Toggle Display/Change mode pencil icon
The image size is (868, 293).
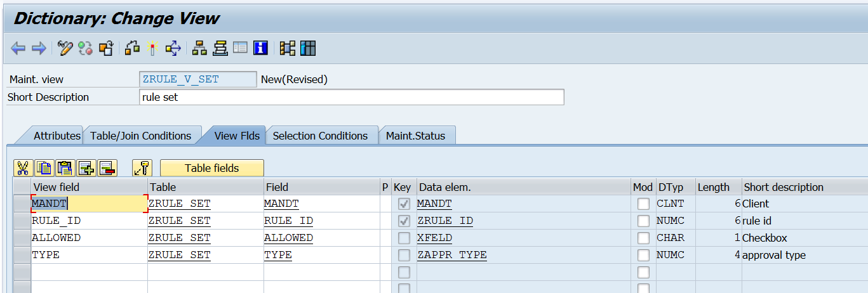point(65,48)
